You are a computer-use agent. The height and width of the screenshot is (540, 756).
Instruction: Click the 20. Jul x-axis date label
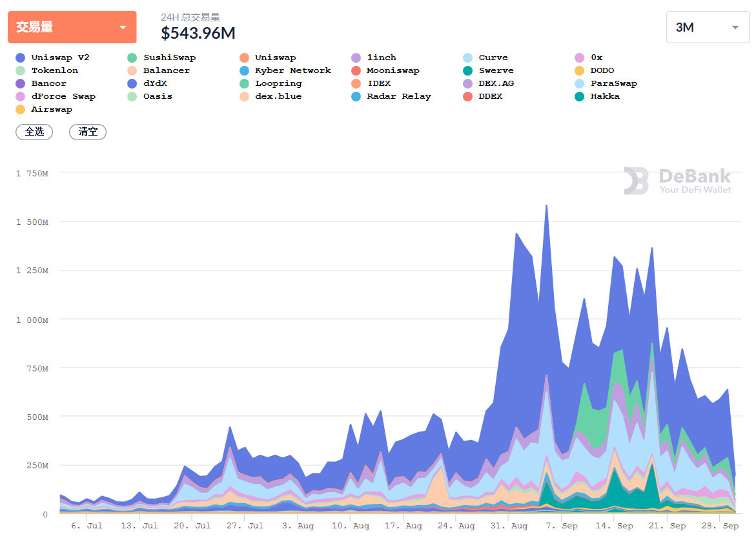[192, 526]
